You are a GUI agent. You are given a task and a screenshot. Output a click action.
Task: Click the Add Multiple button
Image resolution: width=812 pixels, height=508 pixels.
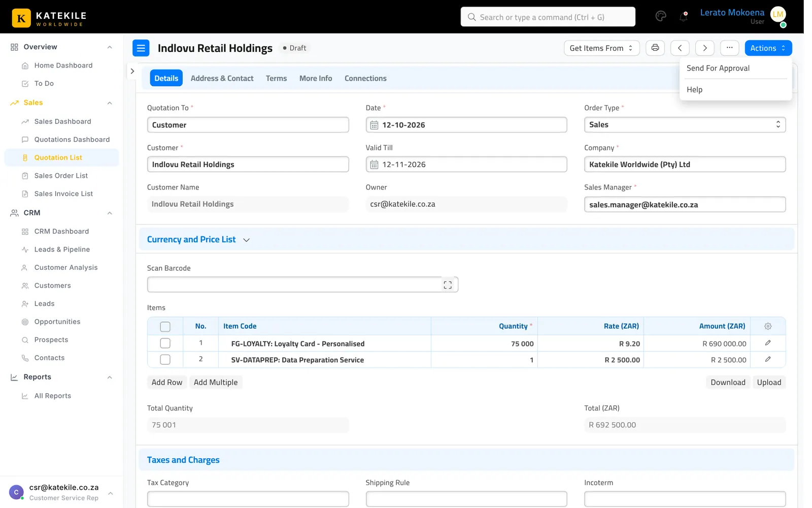216,383
